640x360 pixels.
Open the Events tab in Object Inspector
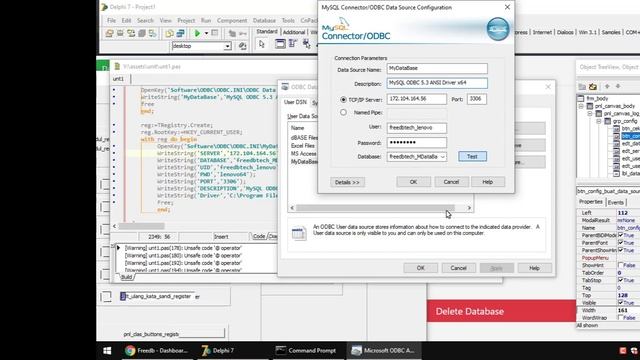tap(616, 202)
